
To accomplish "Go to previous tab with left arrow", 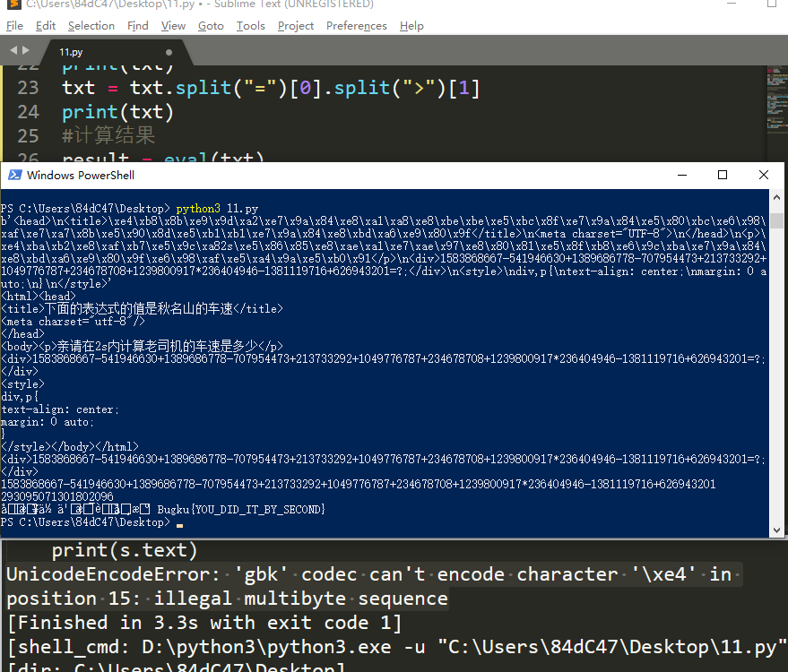I will click(x=13, y=50).
